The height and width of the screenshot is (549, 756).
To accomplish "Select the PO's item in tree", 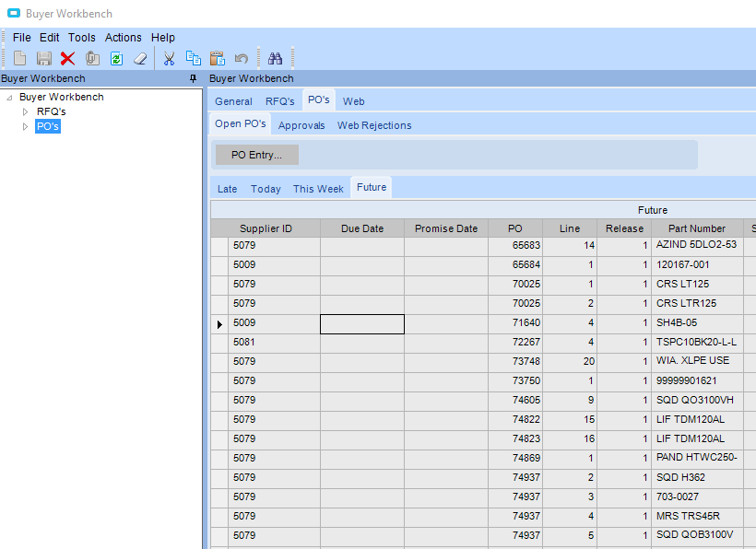I will point(48,126).
